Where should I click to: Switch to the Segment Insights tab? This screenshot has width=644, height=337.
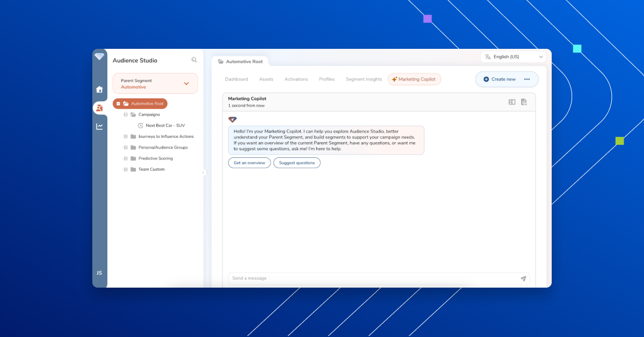pyautogui.click(x=363, y=79)
